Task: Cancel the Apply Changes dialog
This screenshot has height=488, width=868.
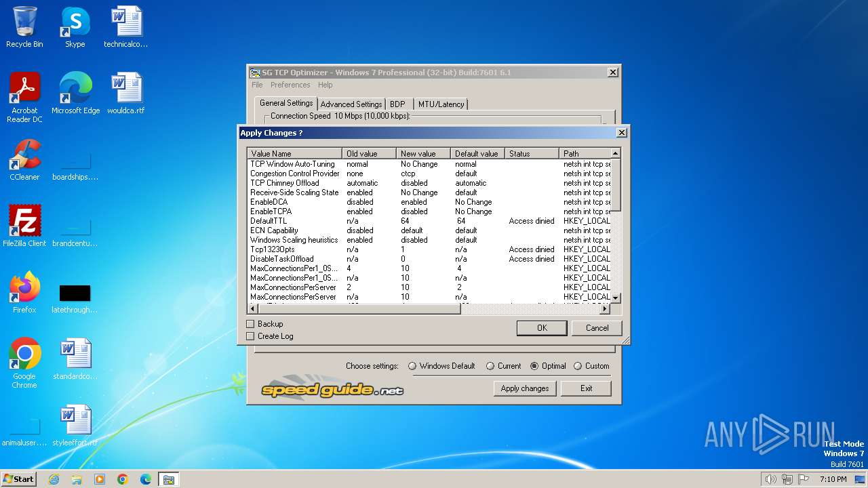Action: pyautogui.click(x=597, y=328)
